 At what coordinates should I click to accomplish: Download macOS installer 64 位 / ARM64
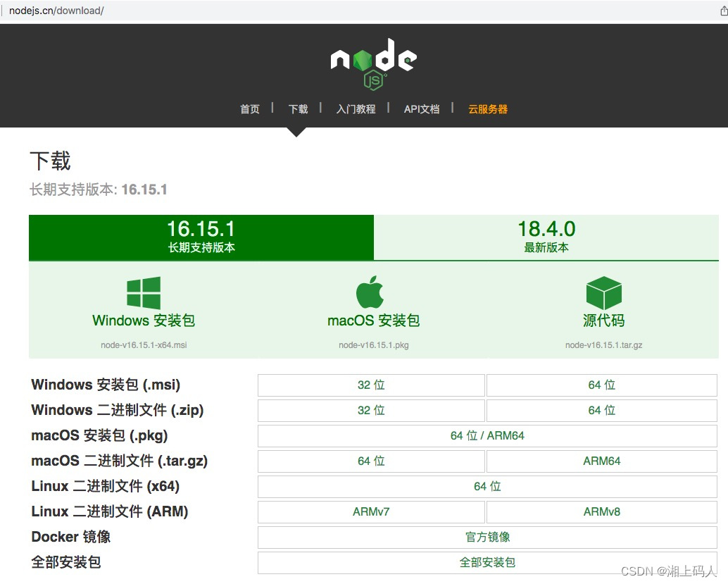[487, 436]
